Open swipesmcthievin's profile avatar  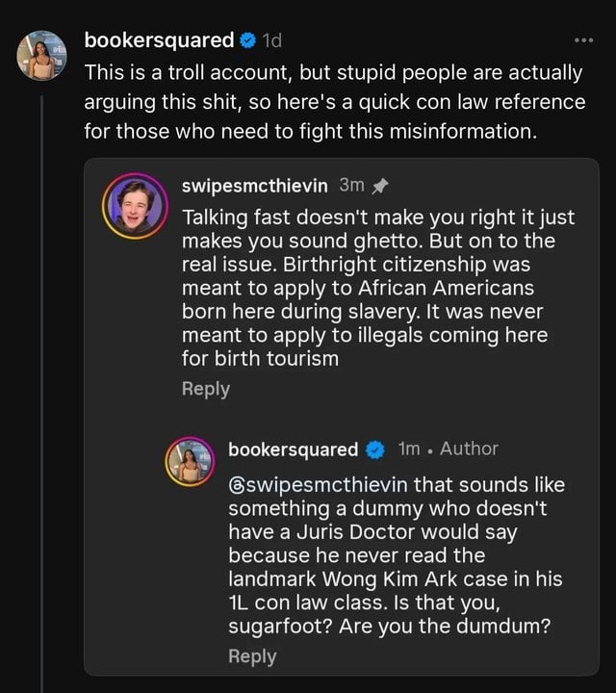point(136,206)
